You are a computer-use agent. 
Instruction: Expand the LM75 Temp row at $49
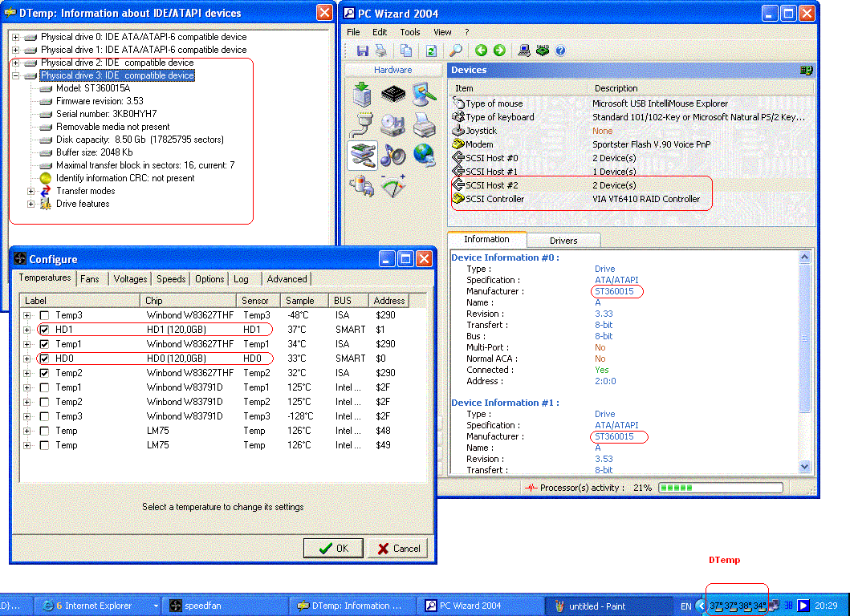[27, 445]
